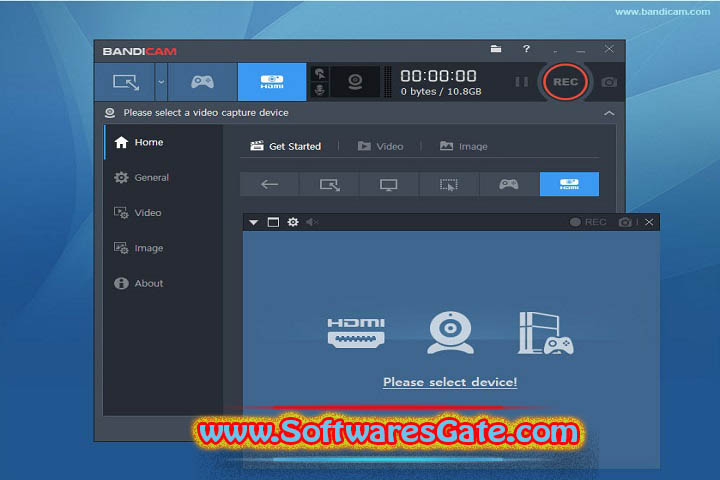Viewport: 720px width, 480px height.
Task: Switch to the Image tab
Action: (x=464, y=147)
